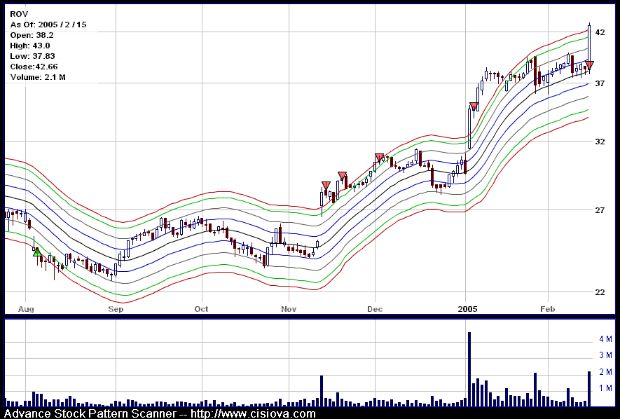Click the 'Aug' month label on time axis

(26, 309)
